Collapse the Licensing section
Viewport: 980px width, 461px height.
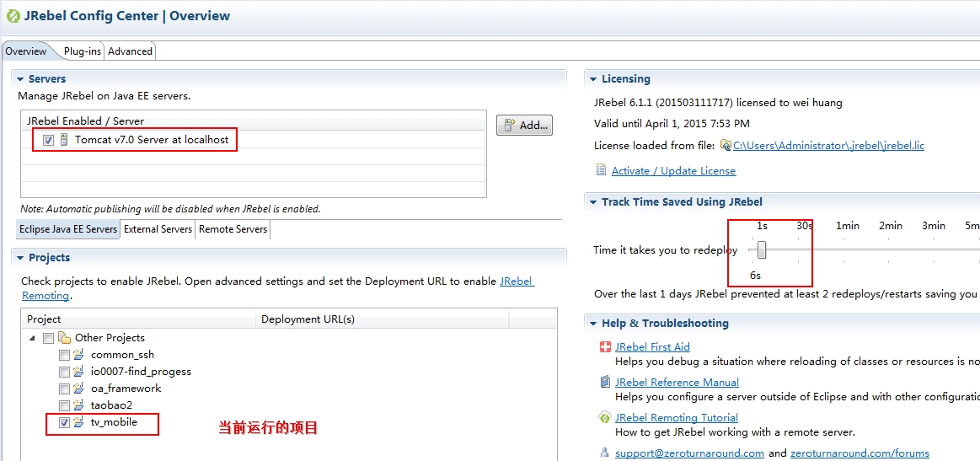[593, 79]
